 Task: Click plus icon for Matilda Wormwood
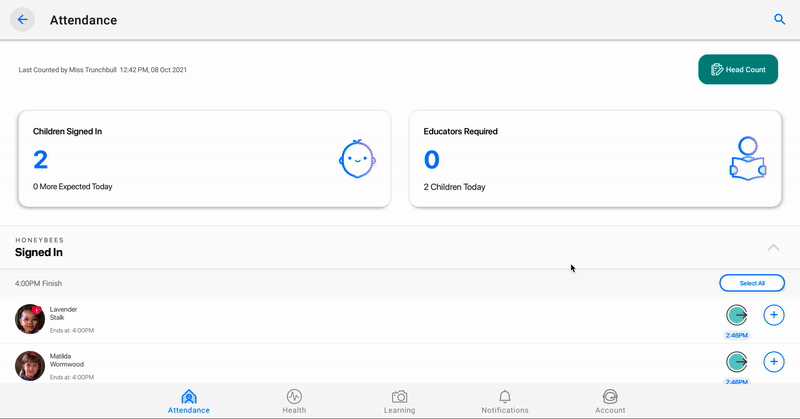(773, 362)
